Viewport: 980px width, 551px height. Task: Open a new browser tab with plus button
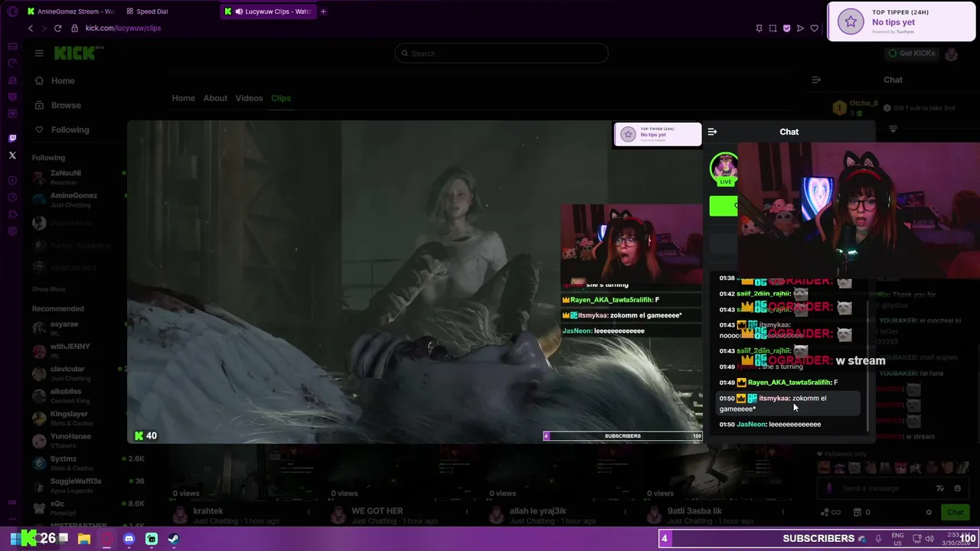pos(323,11)
